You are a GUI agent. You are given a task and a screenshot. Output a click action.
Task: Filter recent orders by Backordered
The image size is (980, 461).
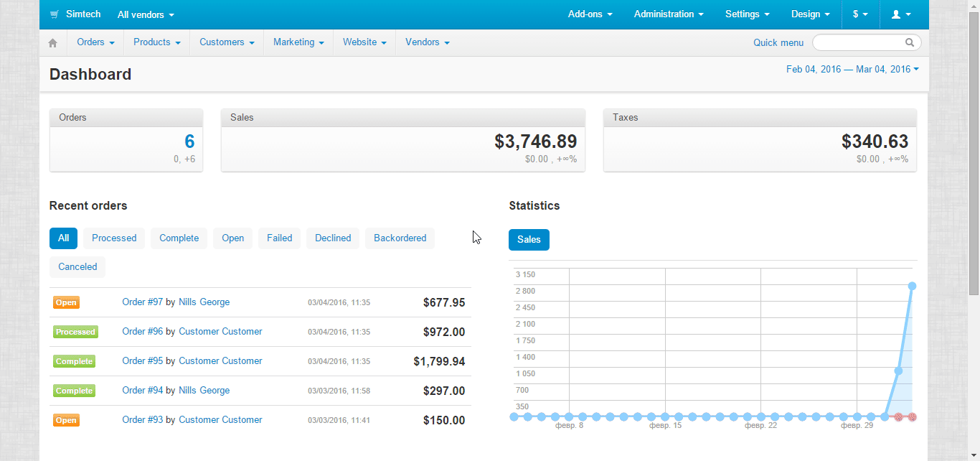pos(400,238)
